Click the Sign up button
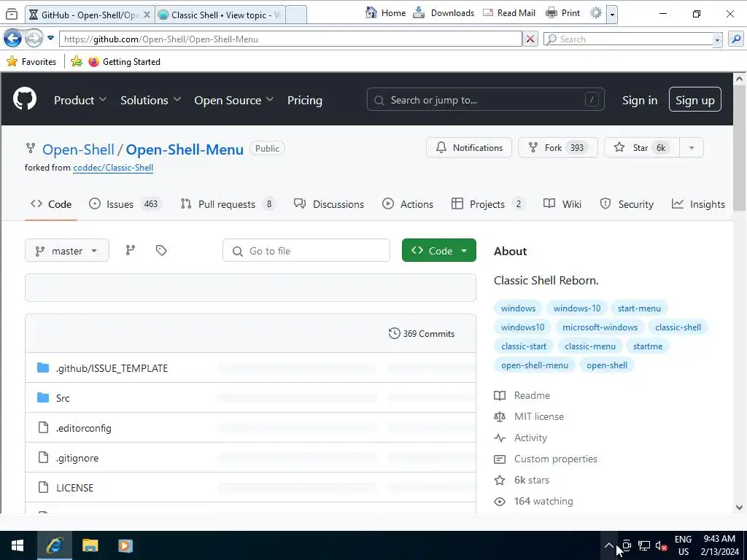The width and height of the screenshot is (747, 560). (x=694, y=99)
